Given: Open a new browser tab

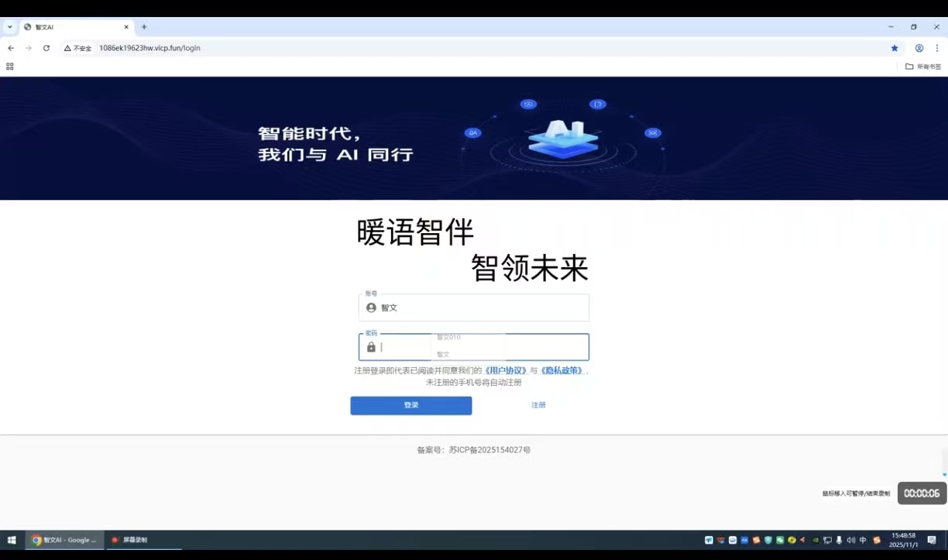Looking at the screenshot, I should (144, 27).
